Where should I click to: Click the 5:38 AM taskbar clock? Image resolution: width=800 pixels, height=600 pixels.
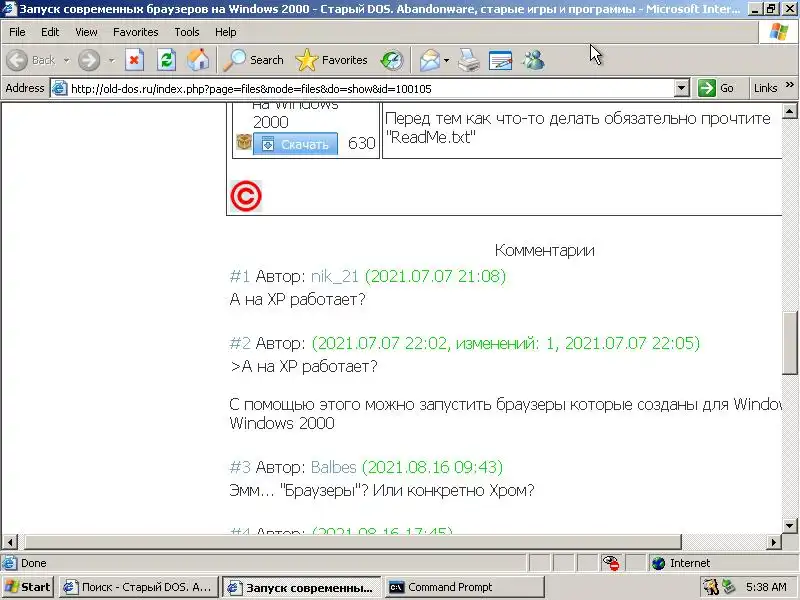(x=766, y=587)
